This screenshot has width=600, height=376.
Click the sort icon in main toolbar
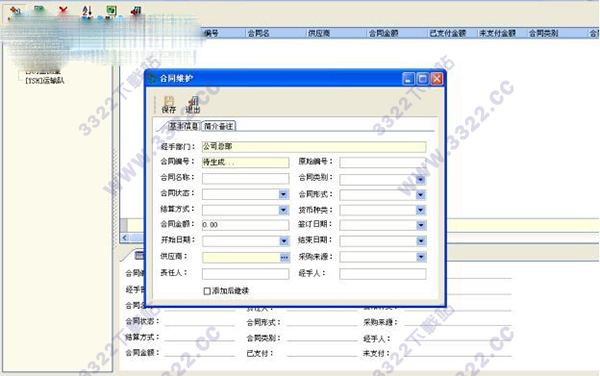tap(87, 11)
